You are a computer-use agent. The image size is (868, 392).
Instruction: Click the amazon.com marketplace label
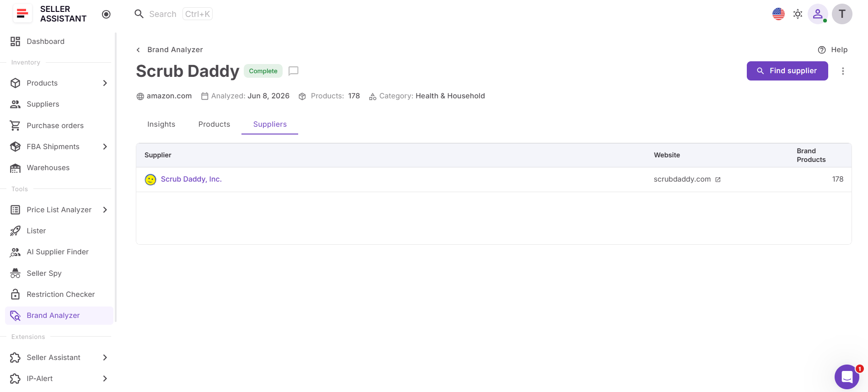click(x=169, y=96)
